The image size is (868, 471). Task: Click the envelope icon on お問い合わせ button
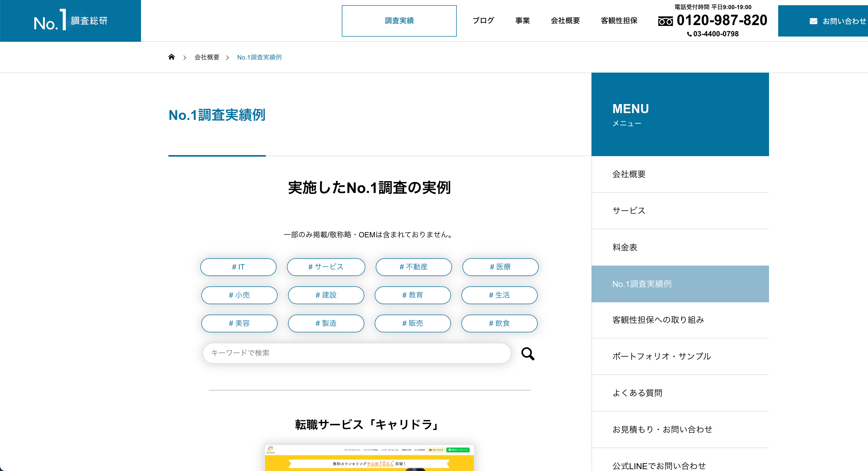point(814,21)
